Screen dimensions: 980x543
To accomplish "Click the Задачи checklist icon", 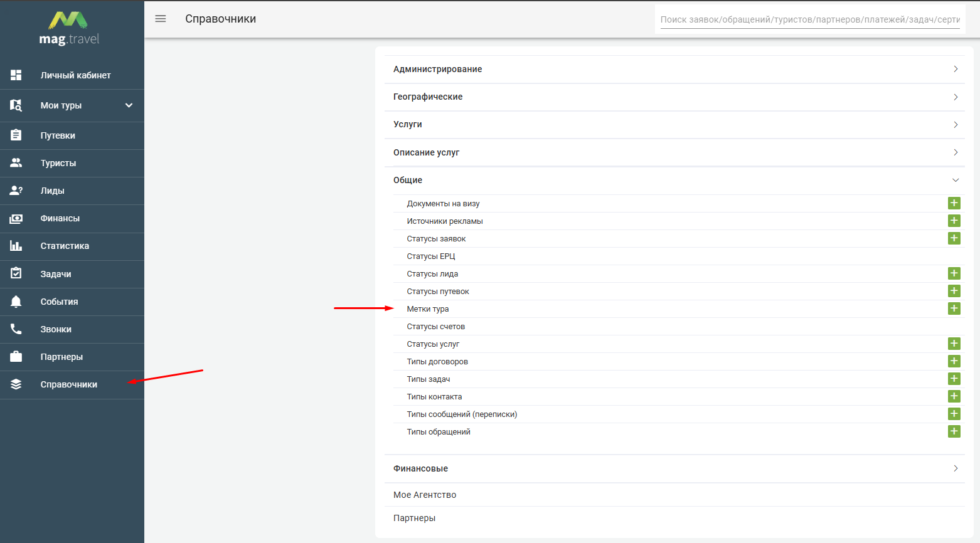I will click(x=16, y=274).
